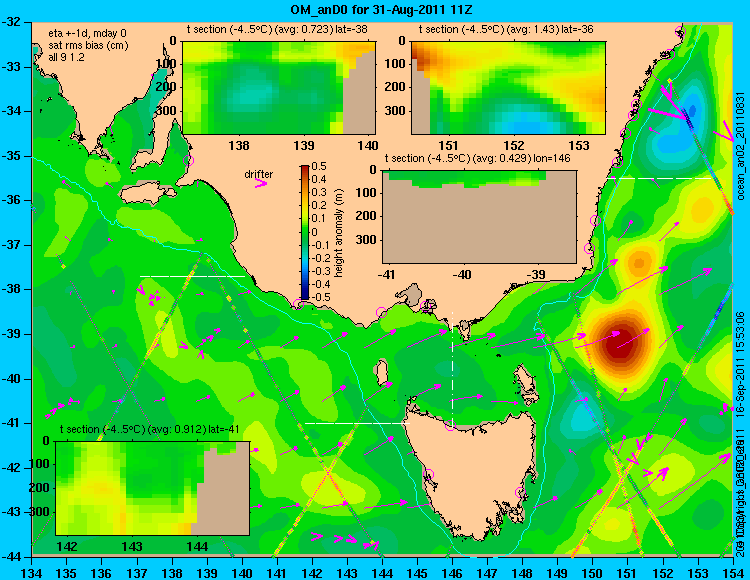Click the plot title 'OM_anD0 for 31-Aug-2011 11Z'
Viewport: 750px width, 580px height.
(381, 9)
